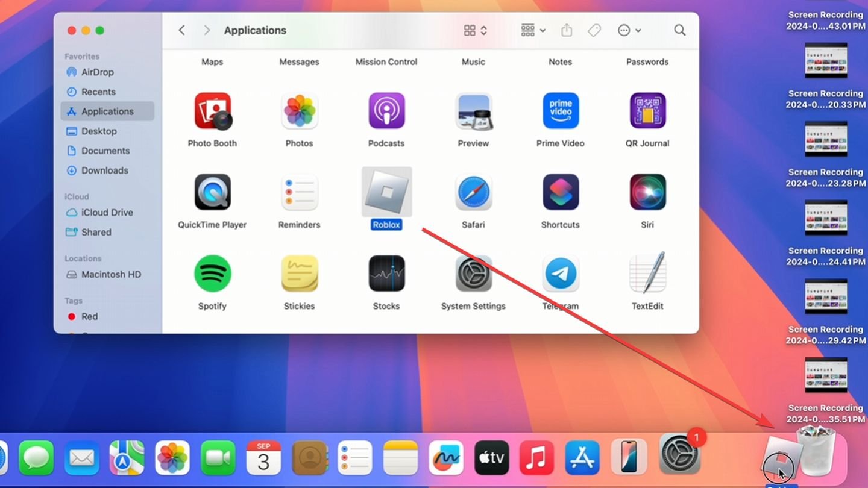Select the Stickies app icon
Image resolution: width=868 pixels, height=488 pixels.
300,274
